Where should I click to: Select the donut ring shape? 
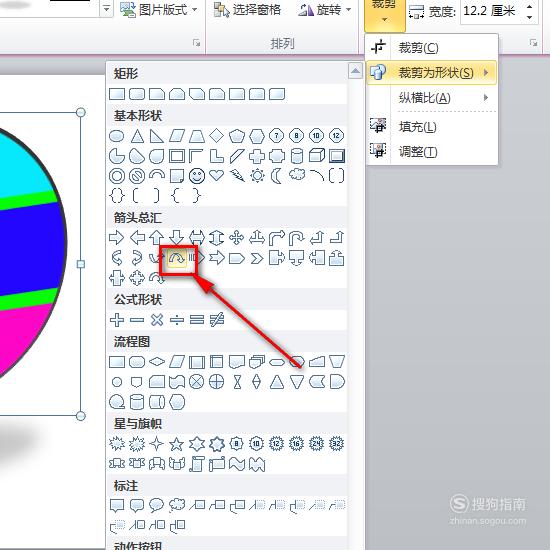[x=117, y=176]
